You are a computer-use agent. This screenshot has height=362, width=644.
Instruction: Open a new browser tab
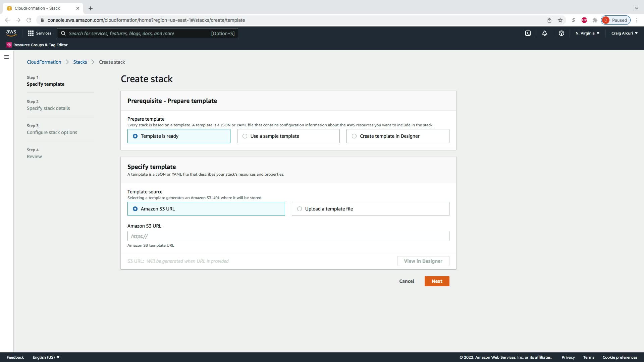[x=90, y=8]
